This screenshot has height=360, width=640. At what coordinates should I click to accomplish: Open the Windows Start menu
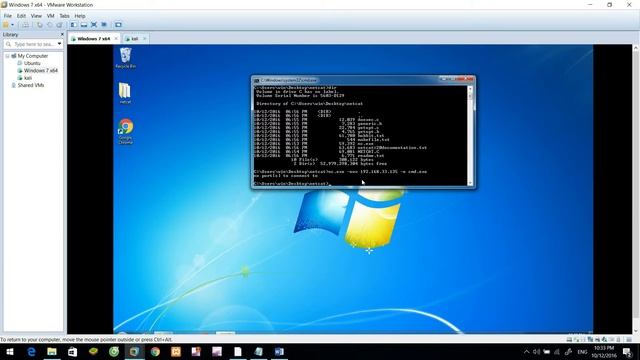pos(10,351)
